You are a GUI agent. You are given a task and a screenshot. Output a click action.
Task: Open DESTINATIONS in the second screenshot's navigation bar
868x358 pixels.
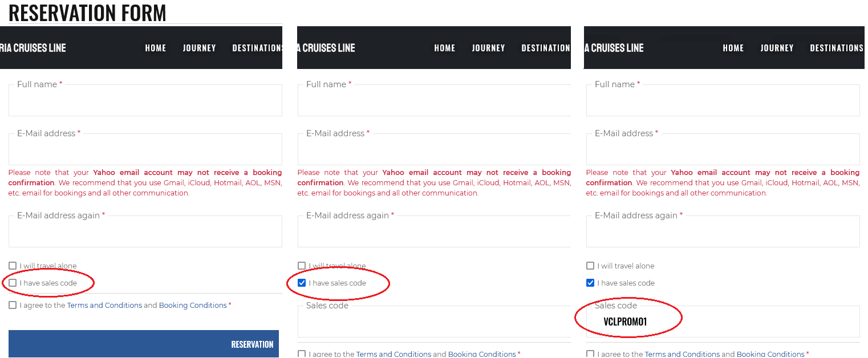[546, 48]
